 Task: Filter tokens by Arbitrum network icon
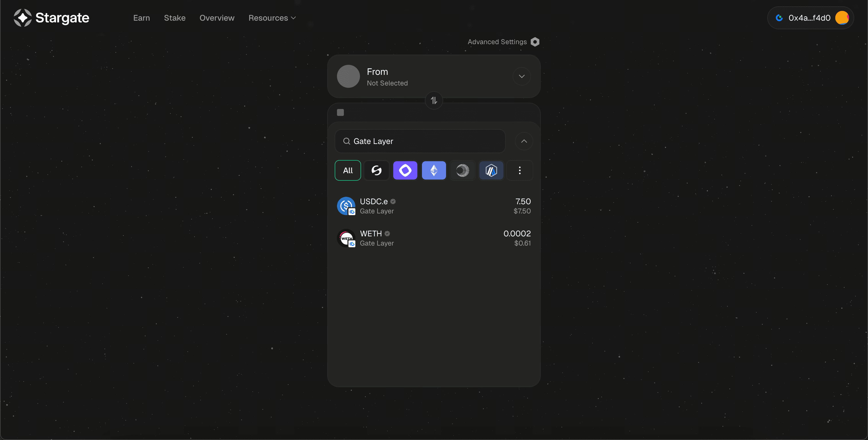(491, 170)
